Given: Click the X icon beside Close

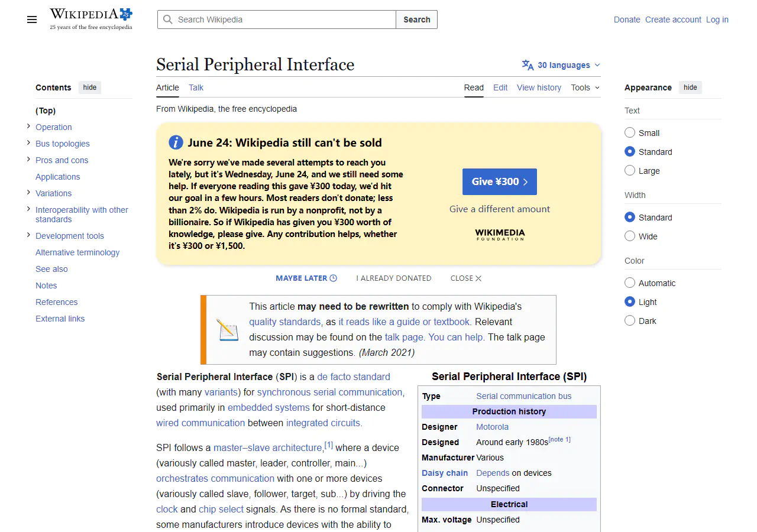Looking at the screenshot, I should pos(478,278).
